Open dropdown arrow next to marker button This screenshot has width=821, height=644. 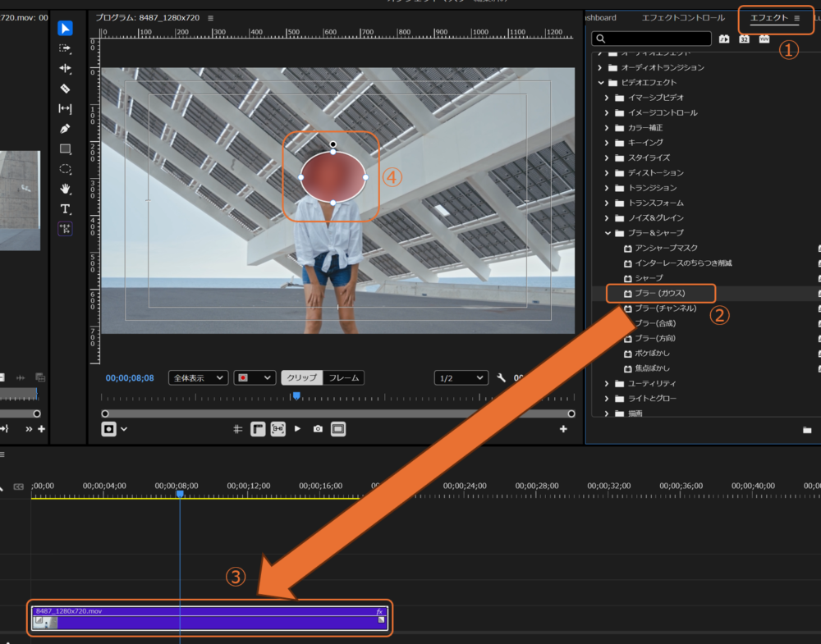click(124, 429)
